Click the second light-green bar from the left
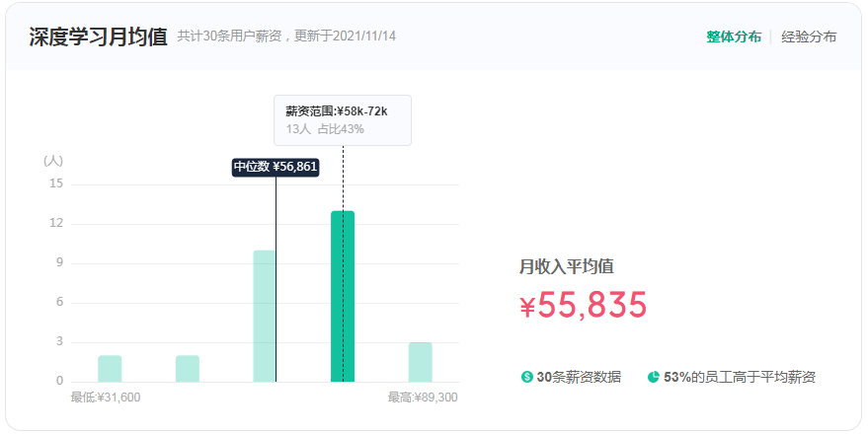The image size is (868, 434). (x=187, y=369)
